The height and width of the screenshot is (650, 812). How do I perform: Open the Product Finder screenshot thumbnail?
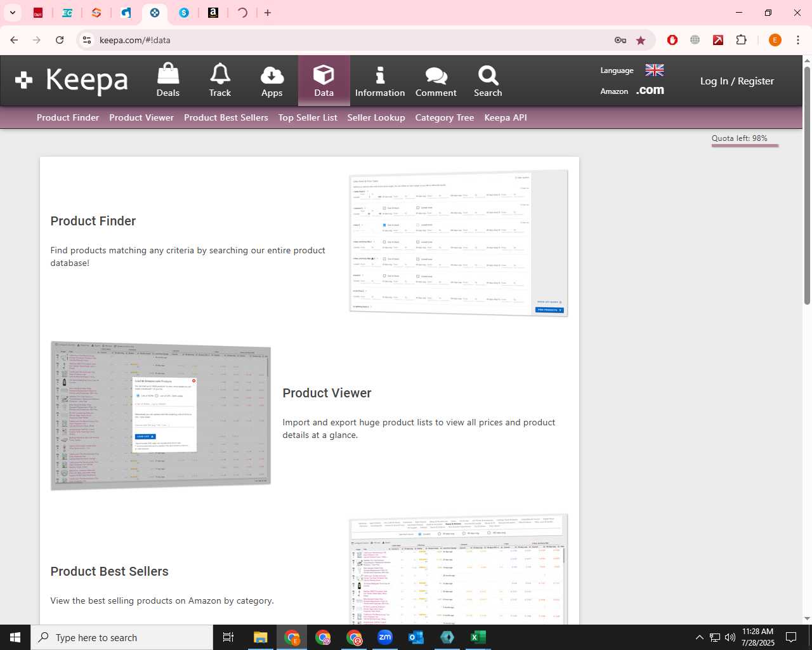coord(459,243)
